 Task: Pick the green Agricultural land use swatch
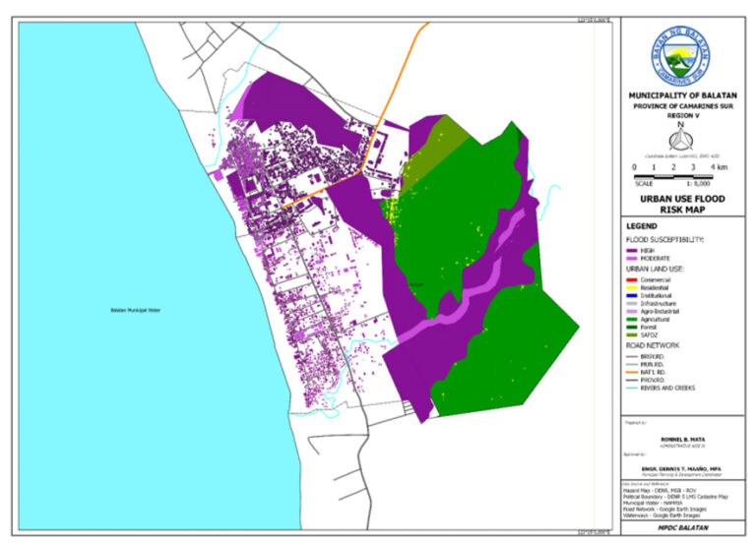coord(634,322)
